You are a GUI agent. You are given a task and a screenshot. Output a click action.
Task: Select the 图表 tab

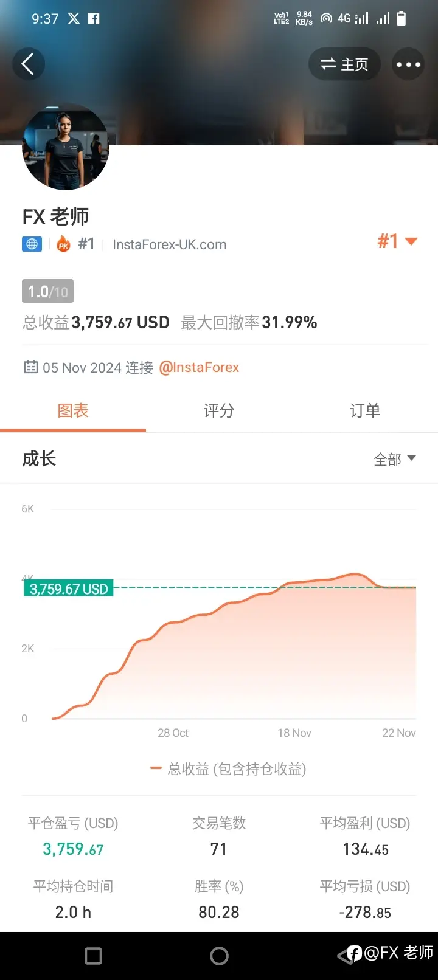coord(73,411)
